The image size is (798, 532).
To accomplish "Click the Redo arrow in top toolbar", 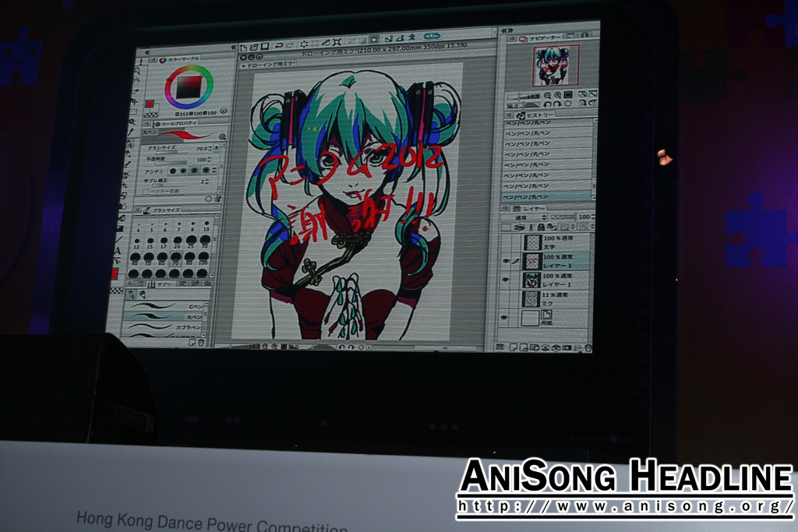I will click(x=290, y=45).
